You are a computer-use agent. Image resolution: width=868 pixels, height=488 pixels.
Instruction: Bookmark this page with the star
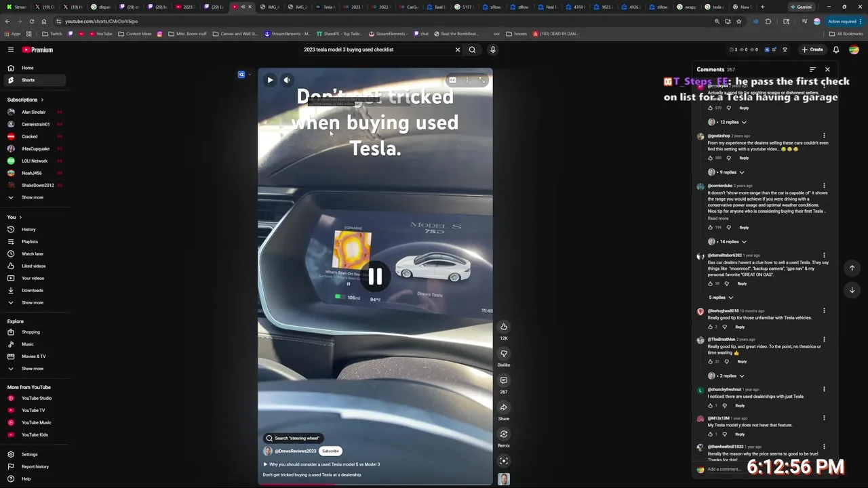pos(739,21)
